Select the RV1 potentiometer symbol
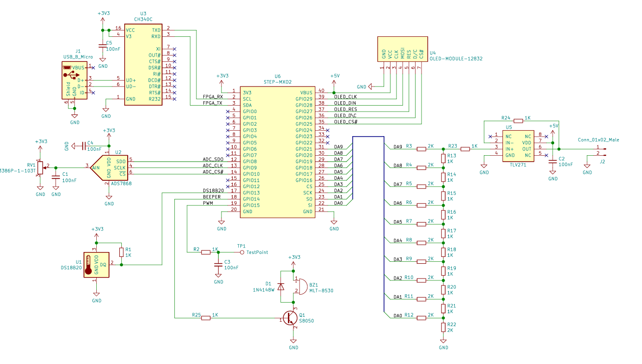Image resolution: width=642 pixels, height=364 pixels. (x=40, y=168)
